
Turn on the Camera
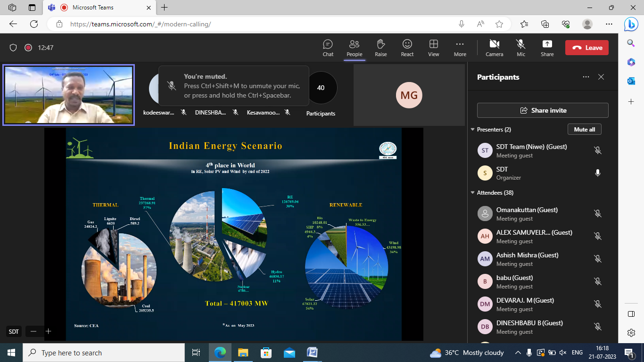tap(494, 48)
